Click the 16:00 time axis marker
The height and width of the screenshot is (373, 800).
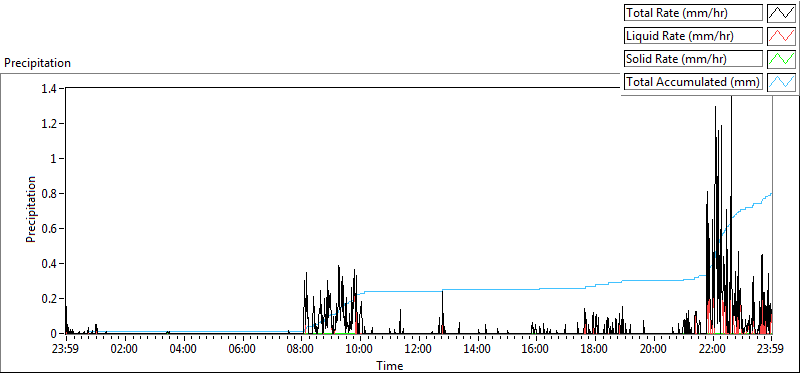tap(536, 350)
